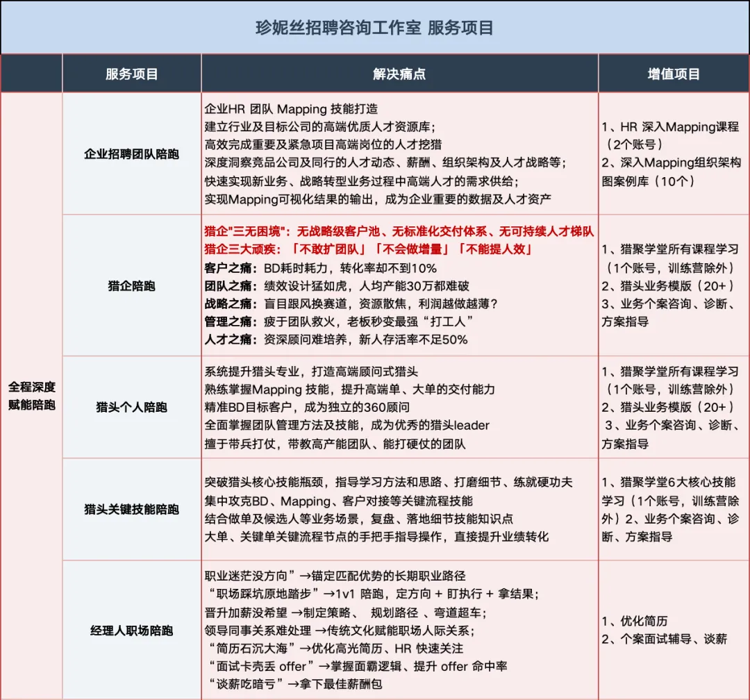Click the line 高效完成重要及紧急项目高端岗位的人才挖猎
Image resolution: width=750 pixels, height=700 pixels.
[x=324, y=144]
